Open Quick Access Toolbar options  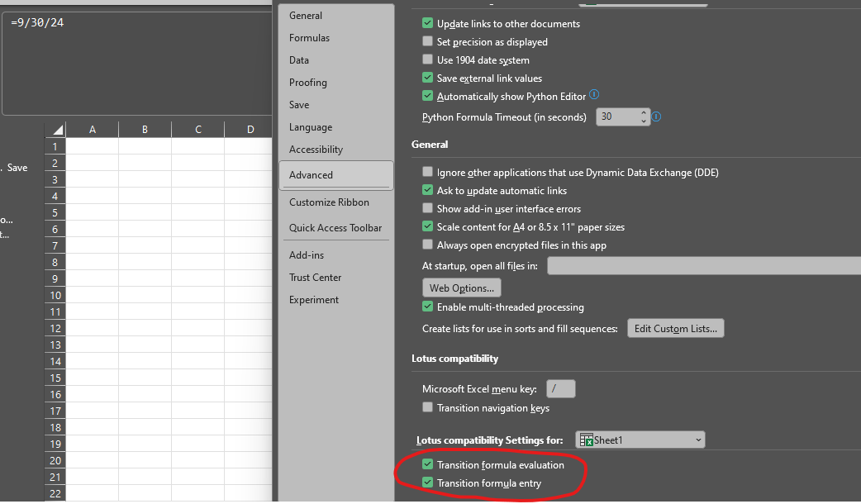point(335,228)
